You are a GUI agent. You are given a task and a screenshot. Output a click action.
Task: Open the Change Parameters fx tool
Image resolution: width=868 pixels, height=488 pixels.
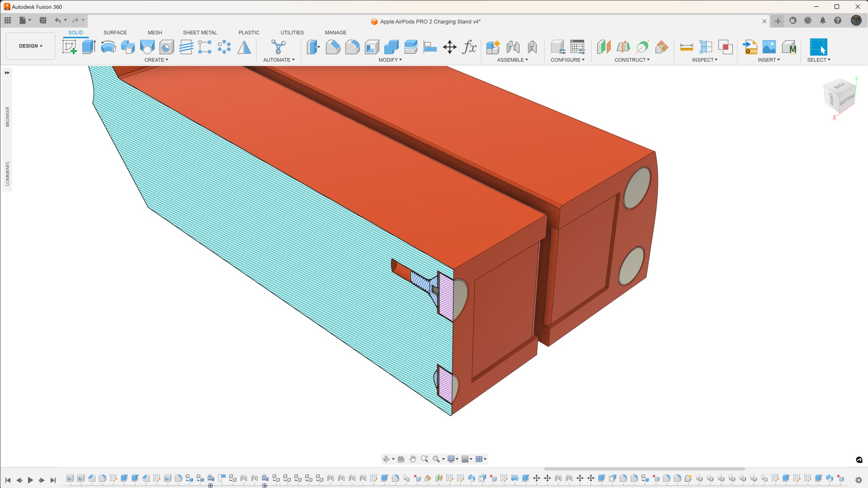click(x=469, y=47)
